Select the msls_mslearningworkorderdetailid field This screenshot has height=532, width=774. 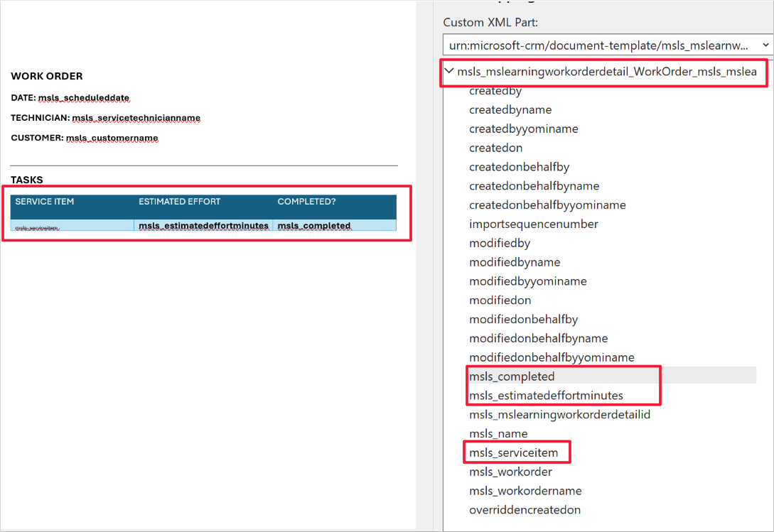[x=561, y=414]
